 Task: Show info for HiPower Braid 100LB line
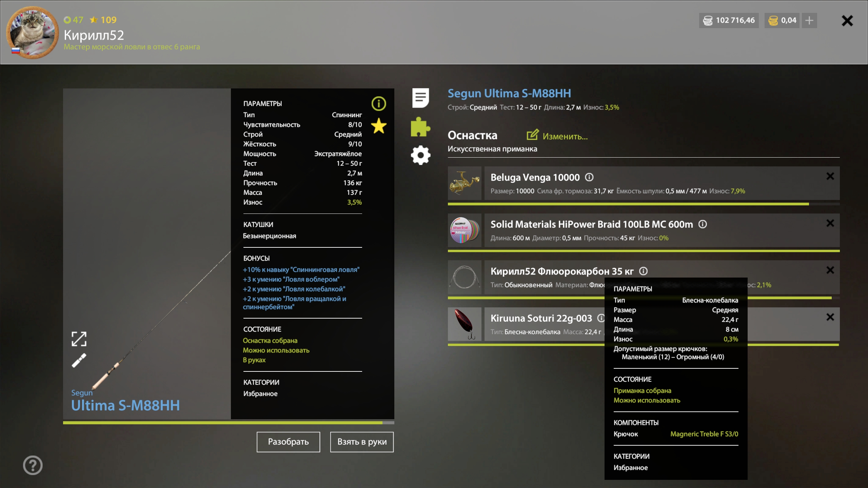703,224
